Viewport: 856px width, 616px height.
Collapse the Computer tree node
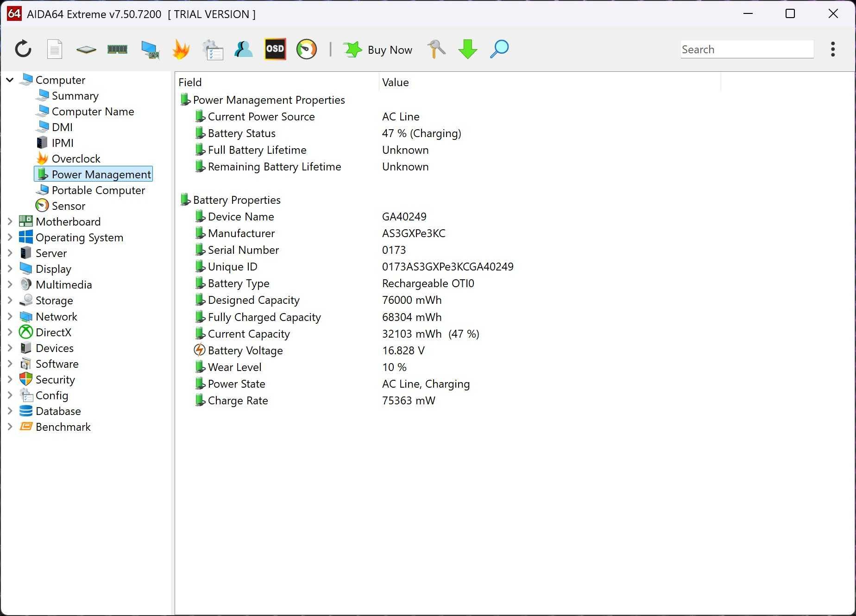coord(10,80)
